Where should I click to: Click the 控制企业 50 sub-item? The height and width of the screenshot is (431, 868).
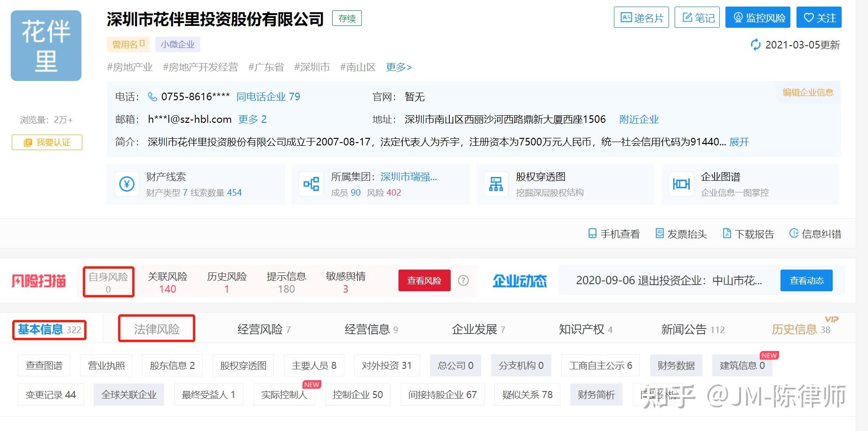358,395
